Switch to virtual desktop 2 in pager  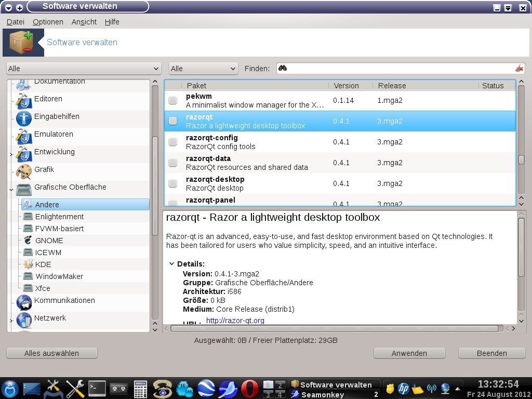pyautogui.click(x=280, y=384)
